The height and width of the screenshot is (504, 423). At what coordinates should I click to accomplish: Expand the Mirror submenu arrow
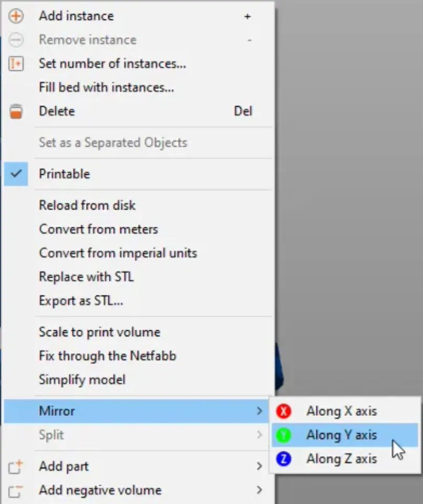click(259, 411)
